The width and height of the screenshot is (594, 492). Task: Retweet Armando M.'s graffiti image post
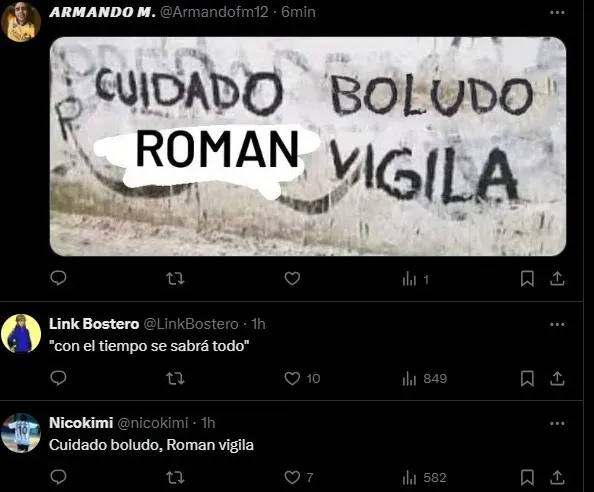(x=175, y=279)
